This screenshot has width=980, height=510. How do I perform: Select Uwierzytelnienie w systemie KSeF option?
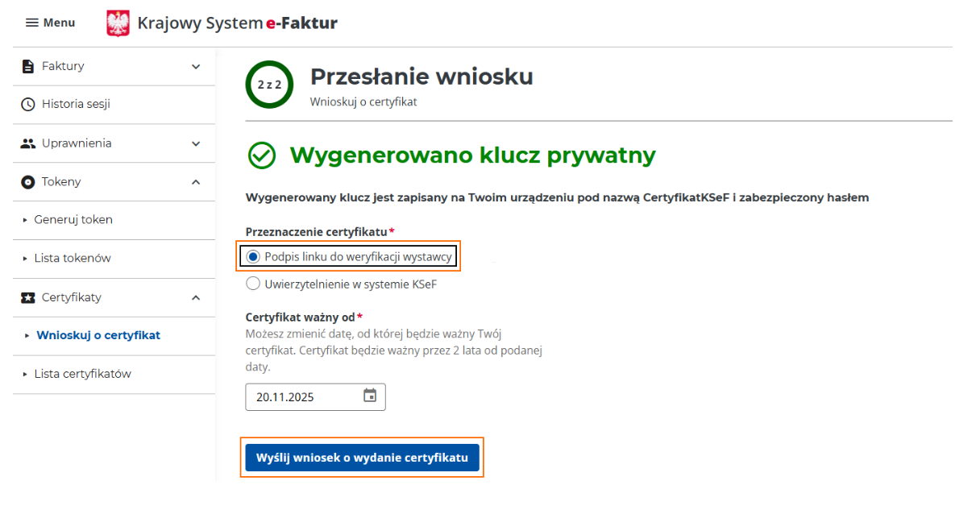pyautogui.click(x=253, y=284)
